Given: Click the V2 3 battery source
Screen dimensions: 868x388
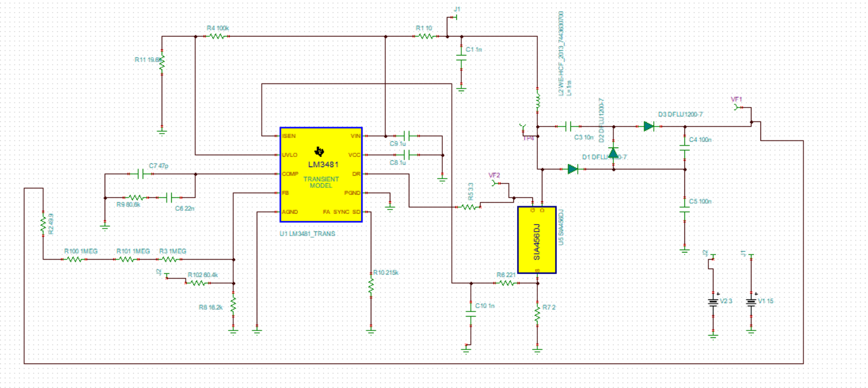Looking at the screenshot, I should point(713,302).
